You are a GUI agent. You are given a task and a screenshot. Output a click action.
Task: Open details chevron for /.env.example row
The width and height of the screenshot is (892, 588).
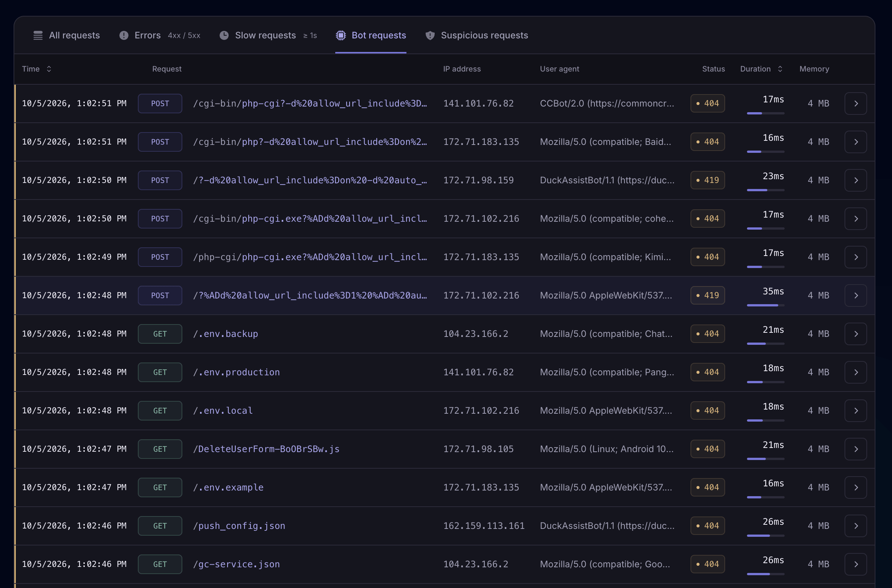point(856,487)
